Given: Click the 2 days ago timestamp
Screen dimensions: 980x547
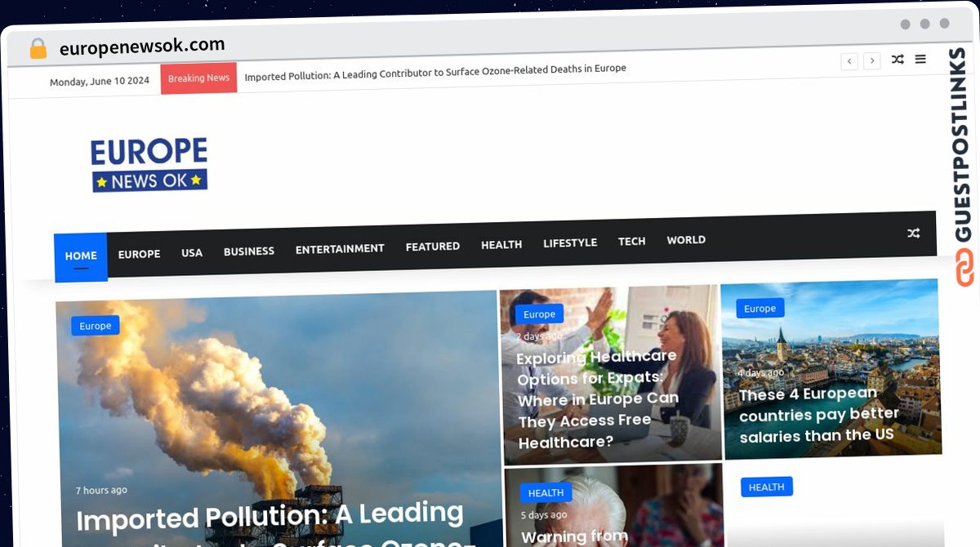Looking at the screenshot, I should [x=539, y=336].
